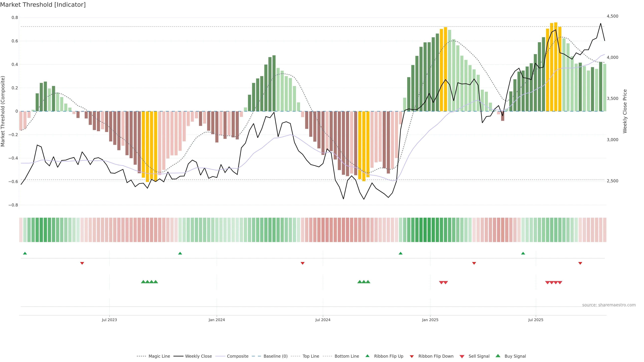Click the Buy Signal legend marker
The height and width of the screenshot is (362, 644).
[x=498, y=356]
